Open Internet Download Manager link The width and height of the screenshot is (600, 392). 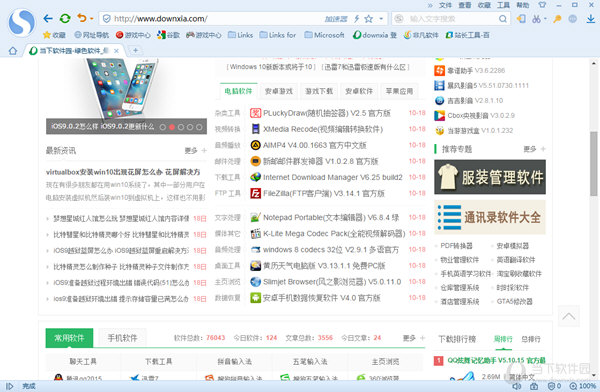[x=333, y=177]
